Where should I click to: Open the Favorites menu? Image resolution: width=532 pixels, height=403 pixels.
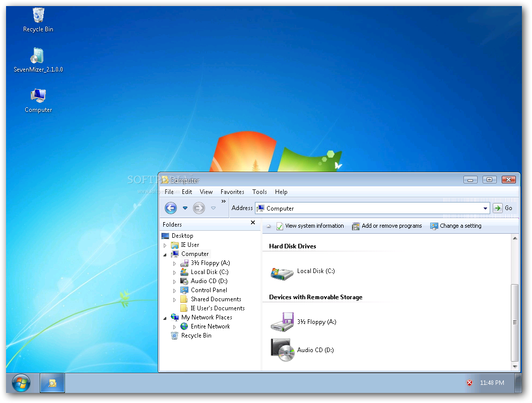[x=232, y=192]
